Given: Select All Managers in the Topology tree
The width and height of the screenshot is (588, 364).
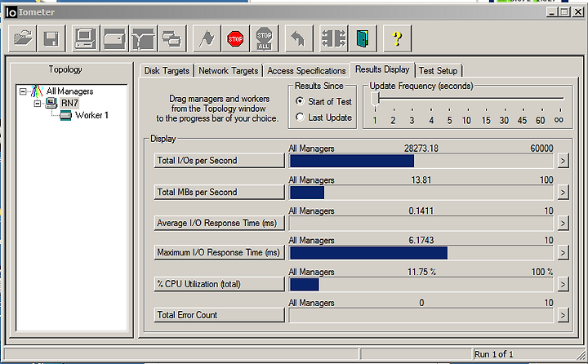Looking at the screenshot, I should (x=69, y=91).
